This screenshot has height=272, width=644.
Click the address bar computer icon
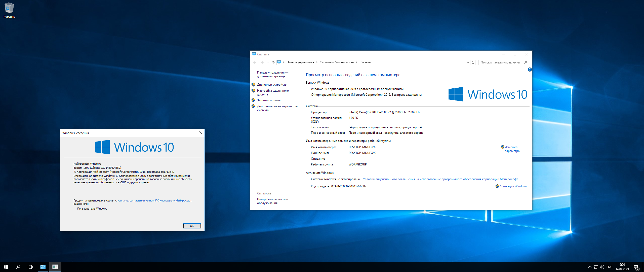point(279,62)
